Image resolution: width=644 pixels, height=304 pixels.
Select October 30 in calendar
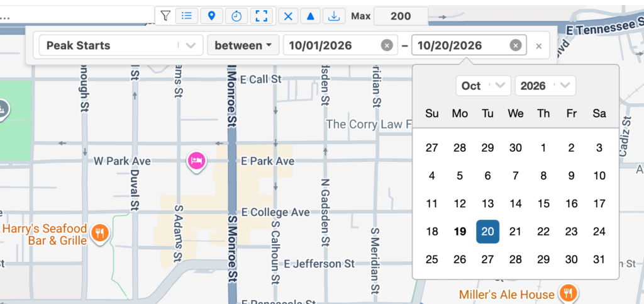571,260
